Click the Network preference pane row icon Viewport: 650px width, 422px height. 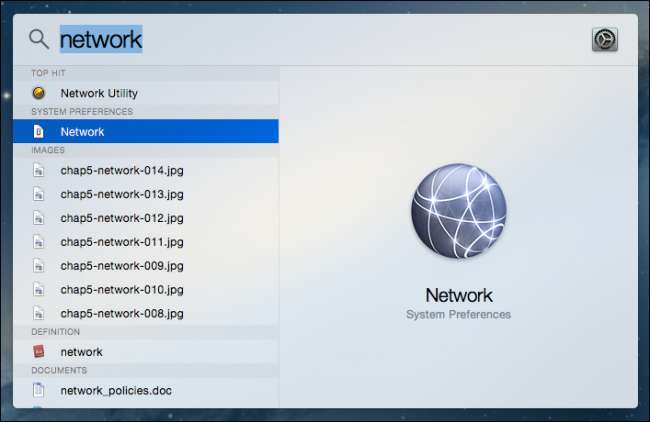tap(39, 132)
